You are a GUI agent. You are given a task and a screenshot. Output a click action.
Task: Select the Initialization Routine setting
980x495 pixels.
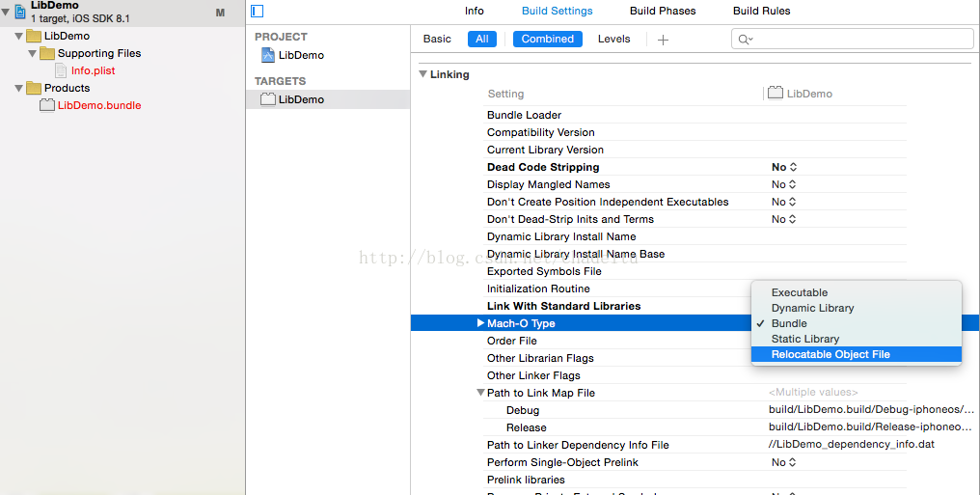click(x=538, y=289)
